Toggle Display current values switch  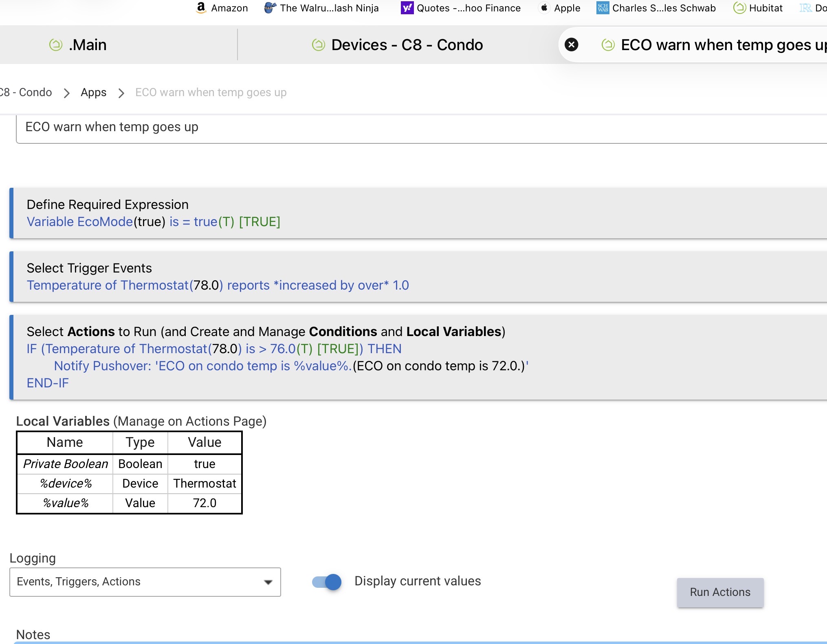(x=327, y=582)
